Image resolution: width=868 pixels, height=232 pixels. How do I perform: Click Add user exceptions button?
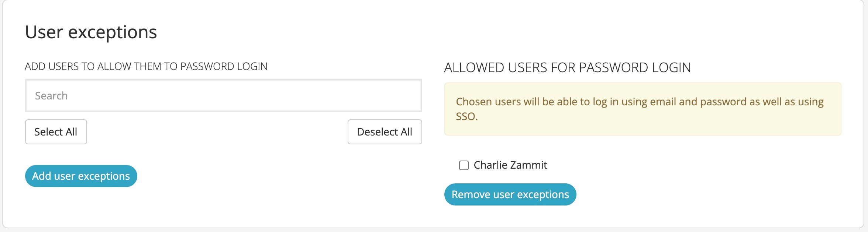[81, 176]
